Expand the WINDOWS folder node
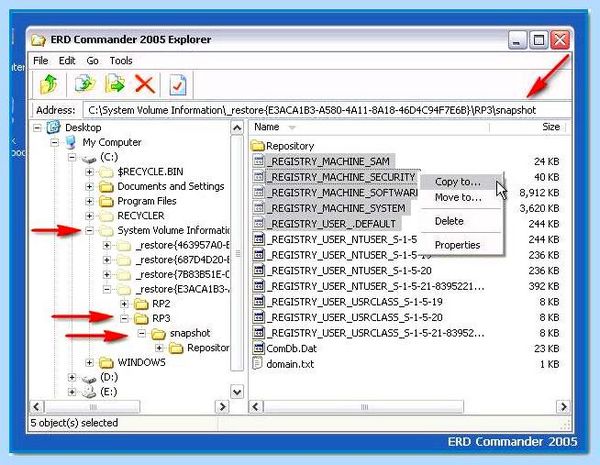Viewport: 600px width, 465px height. 90,362
